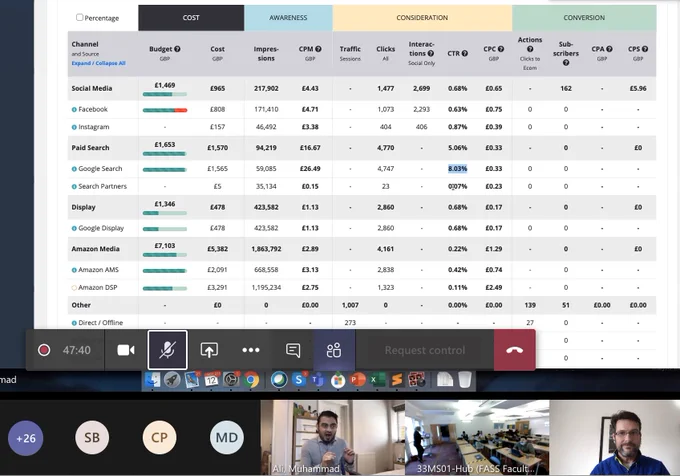
Task: Open the AWARENESS section tab
Action: coord(288,18)
